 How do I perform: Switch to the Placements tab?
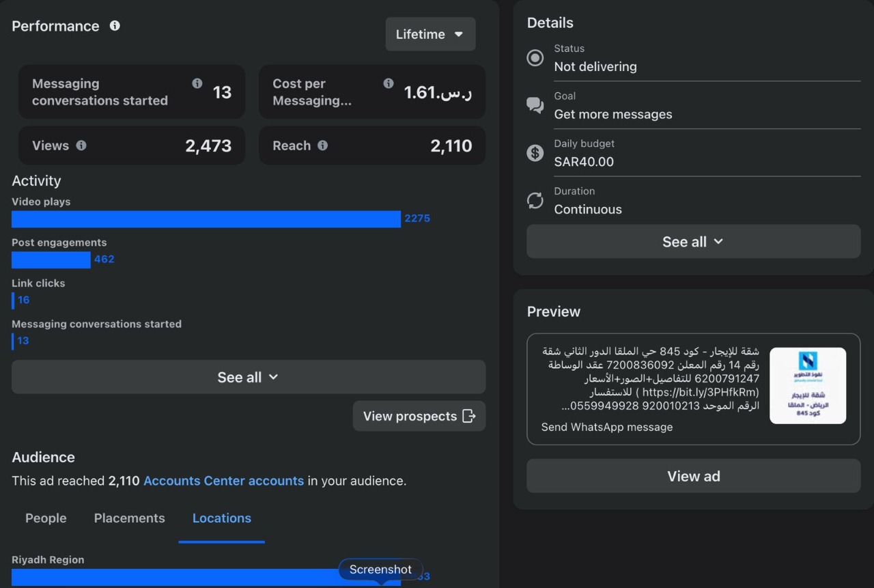[x=129, y=518]
